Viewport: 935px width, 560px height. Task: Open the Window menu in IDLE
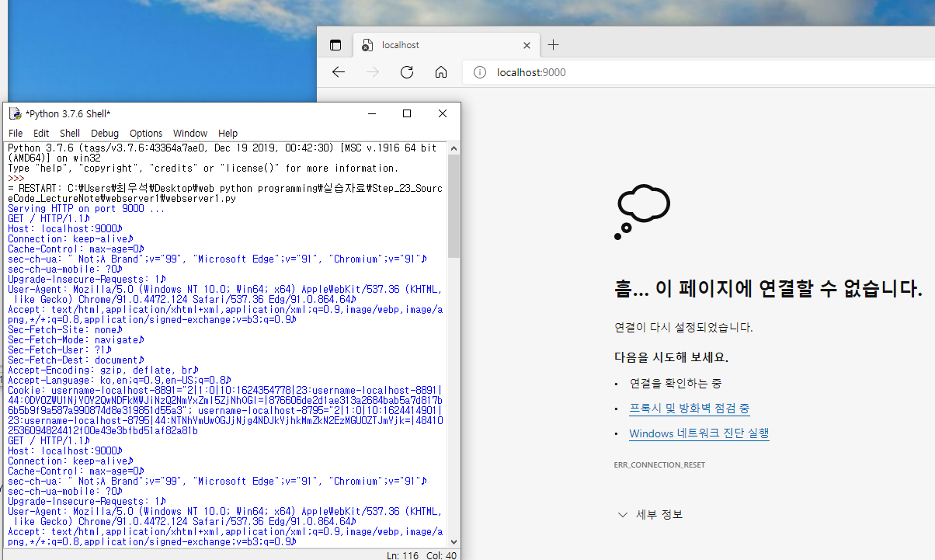(190, 134)
